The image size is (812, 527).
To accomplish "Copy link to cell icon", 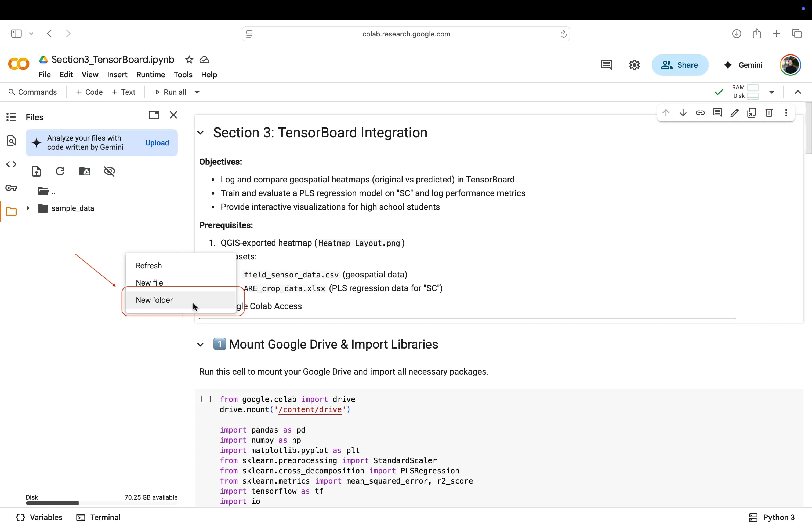I will pyautogui.click(x=700, y=113).
